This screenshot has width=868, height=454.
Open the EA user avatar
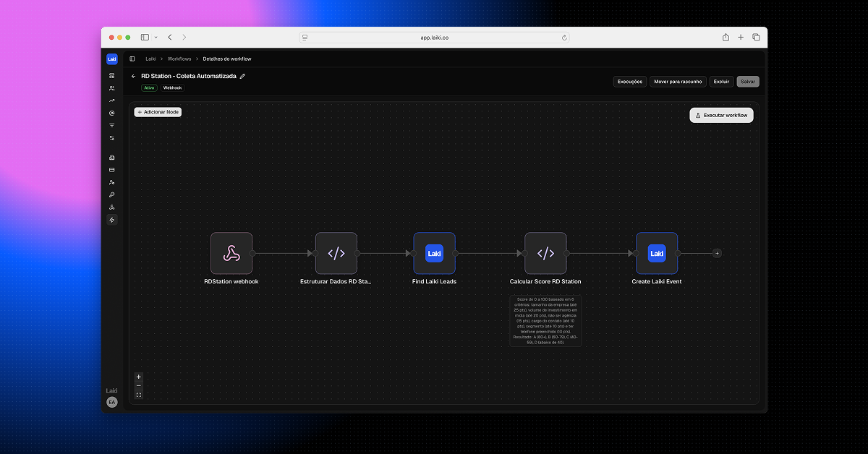click(x=112, y=402)
